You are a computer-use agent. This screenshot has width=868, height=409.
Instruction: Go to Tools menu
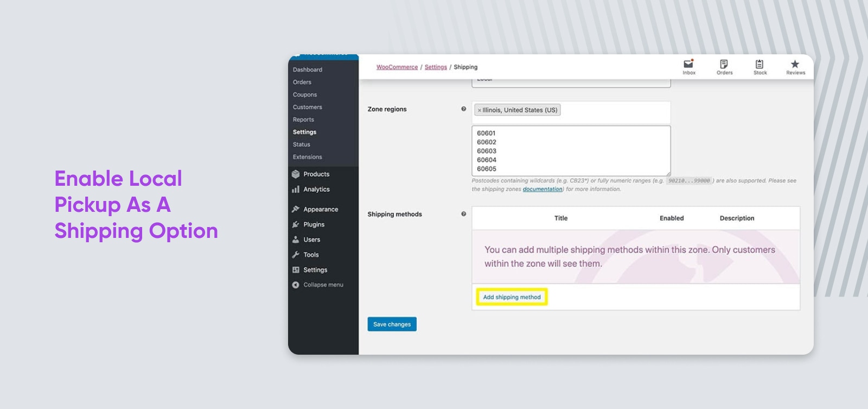pyautogui.click(x=311, y=255)
